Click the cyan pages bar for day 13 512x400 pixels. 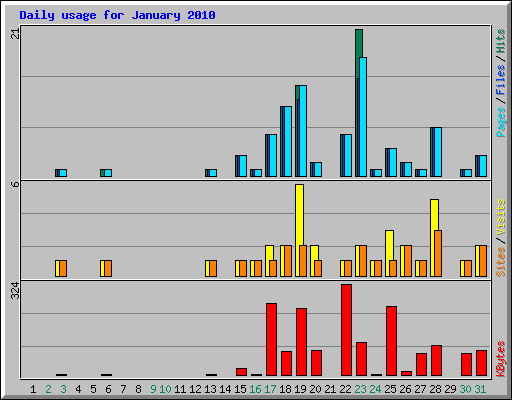(x=213, y=173)
